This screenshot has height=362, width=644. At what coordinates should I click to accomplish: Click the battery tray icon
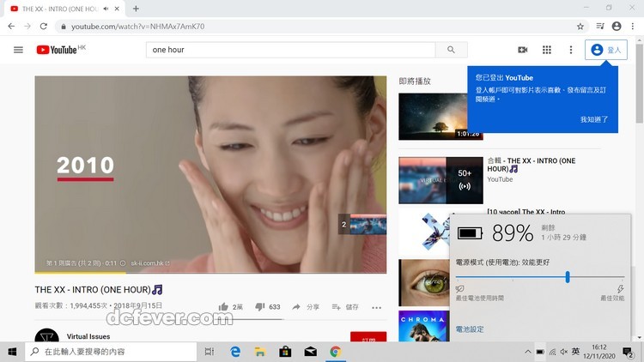(540, 352)
